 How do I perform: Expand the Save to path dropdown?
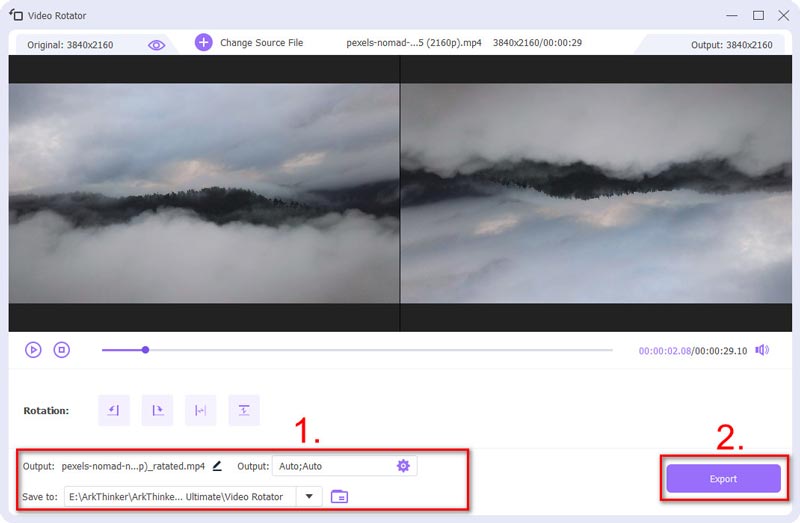[309, 496]
